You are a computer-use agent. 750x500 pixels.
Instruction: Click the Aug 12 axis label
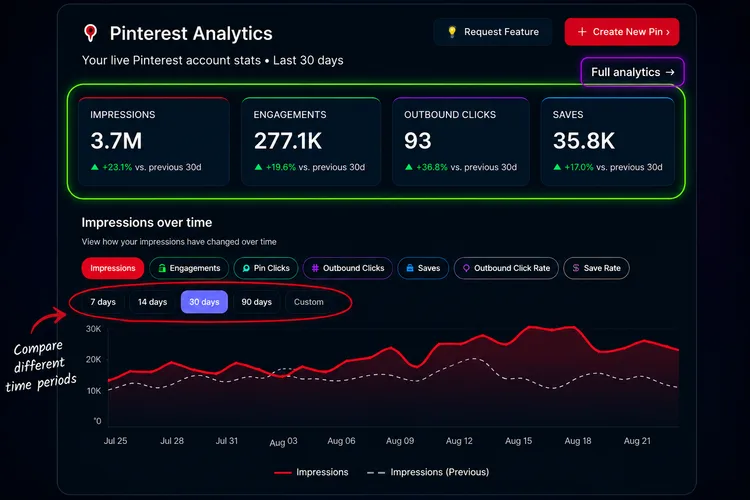tap(459, 441)
